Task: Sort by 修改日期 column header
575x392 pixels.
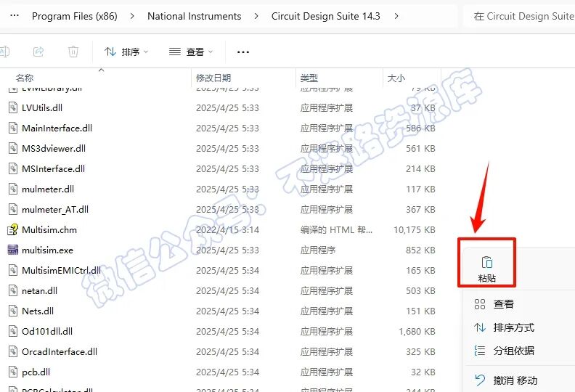Action: pos(213,78)
